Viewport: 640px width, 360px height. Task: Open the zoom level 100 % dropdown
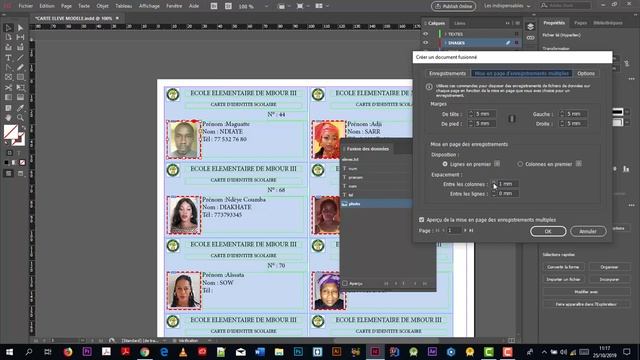click(267, 7)
